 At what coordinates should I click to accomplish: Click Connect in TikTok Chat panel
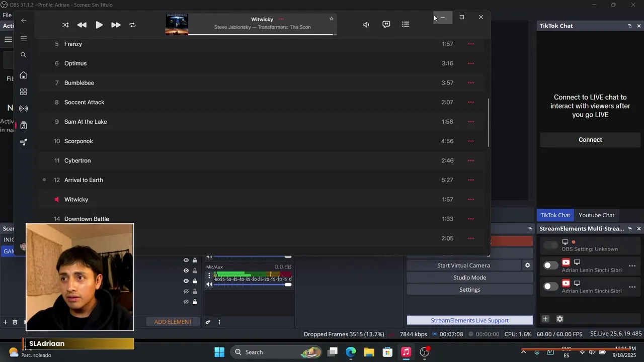[x=590, y=140]
